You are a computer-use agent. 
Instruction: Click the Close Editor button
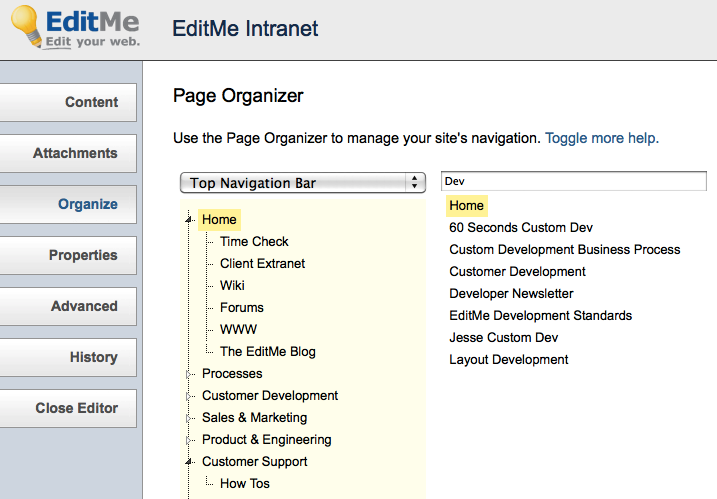[68, 408]
